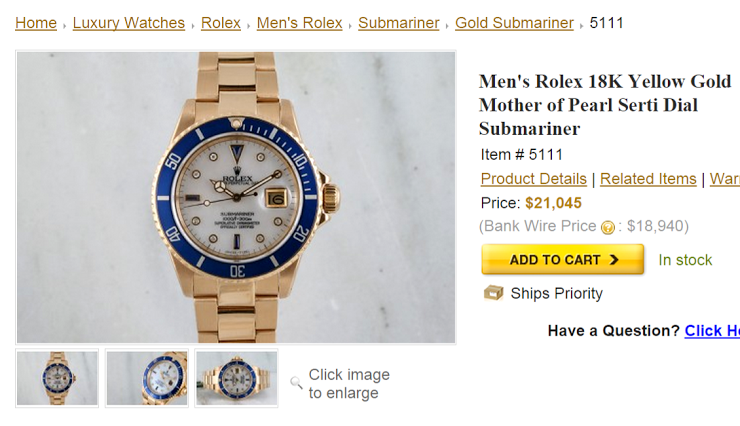Click the Ships Priority box icon

tap(493, 293)
